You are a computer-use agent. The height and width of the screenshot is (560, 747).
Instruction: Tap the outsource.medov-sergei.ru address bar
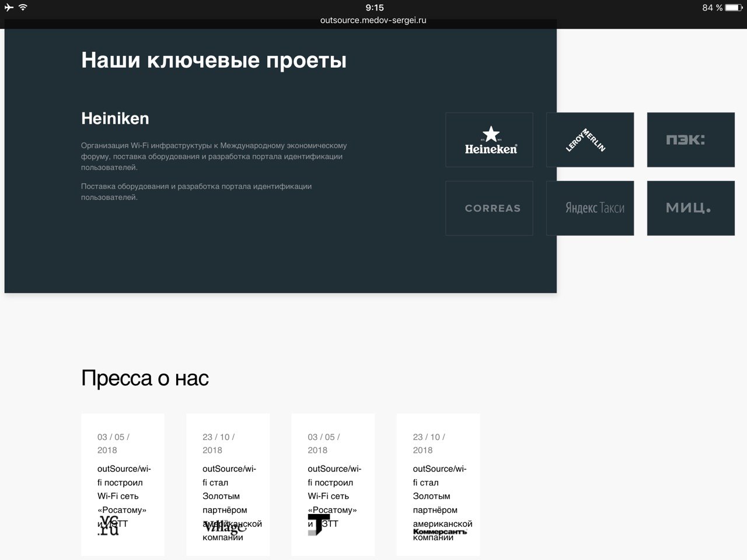tap(373, 20)
